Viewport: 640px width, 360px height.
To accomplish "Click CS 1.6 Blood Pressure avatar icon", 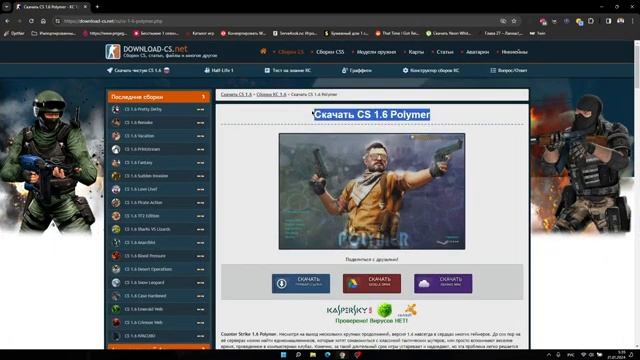I will click(x=116, y=256).
